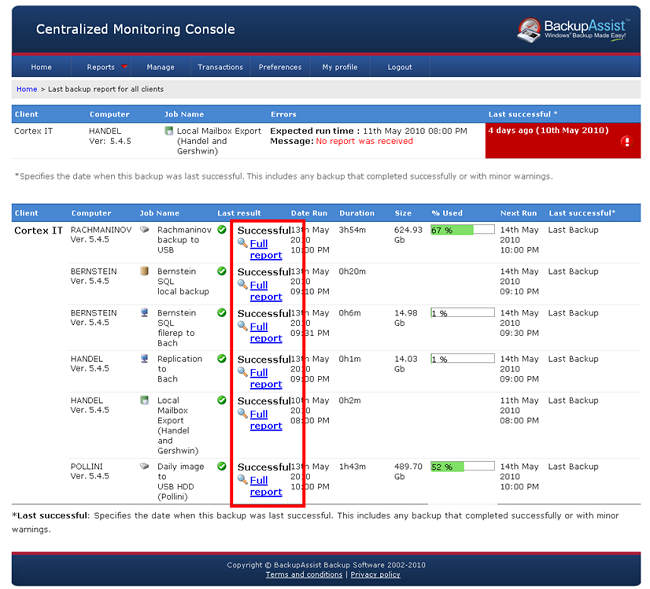Click the 489.70 Gb size value

click(408, 471)
